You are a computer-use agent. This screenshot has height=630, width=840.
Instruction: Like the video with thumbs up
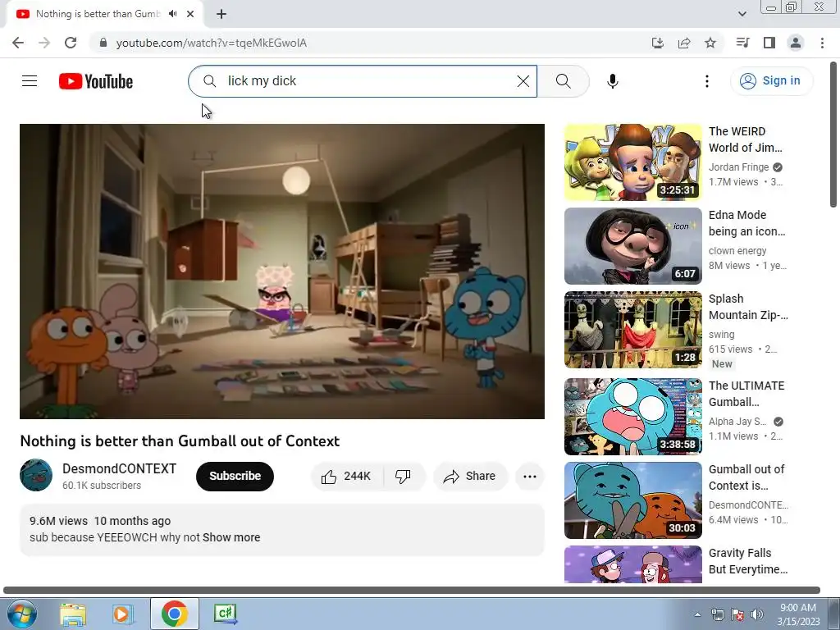coord(328,477)
